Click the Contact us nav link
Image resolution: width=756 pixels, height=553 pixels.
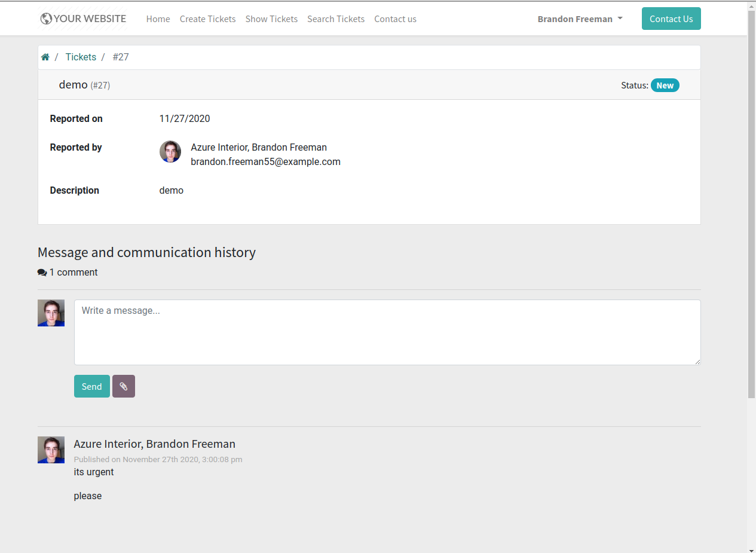(396, 19)
